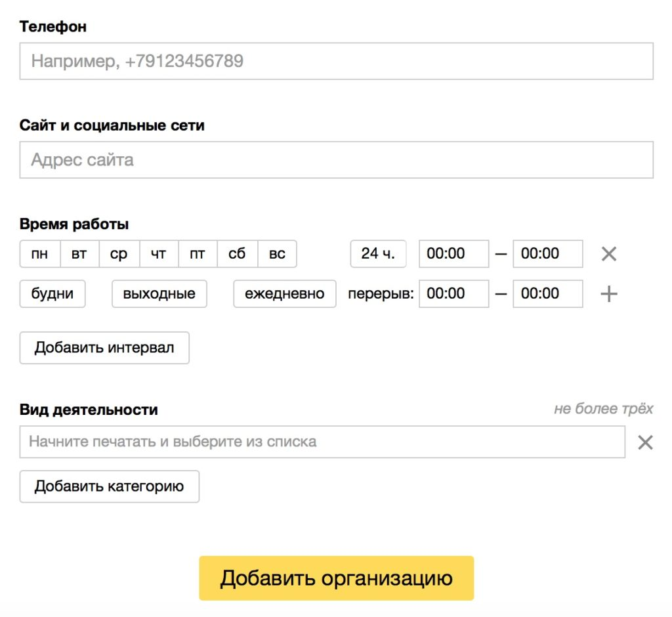Screen dimensions: 672x617
Task: Focus the Телефон phone number field
Action: point(336,62)
